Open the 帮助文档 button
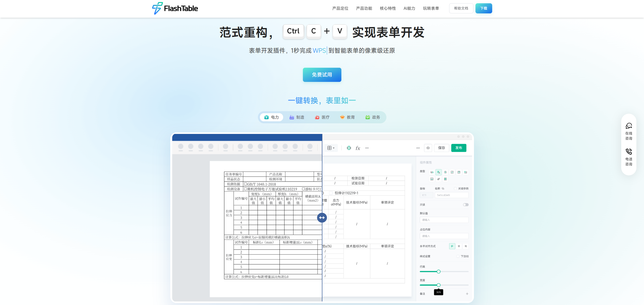This screenshot has width=644, height=305. pyautogui.click(x=461, y=8)
